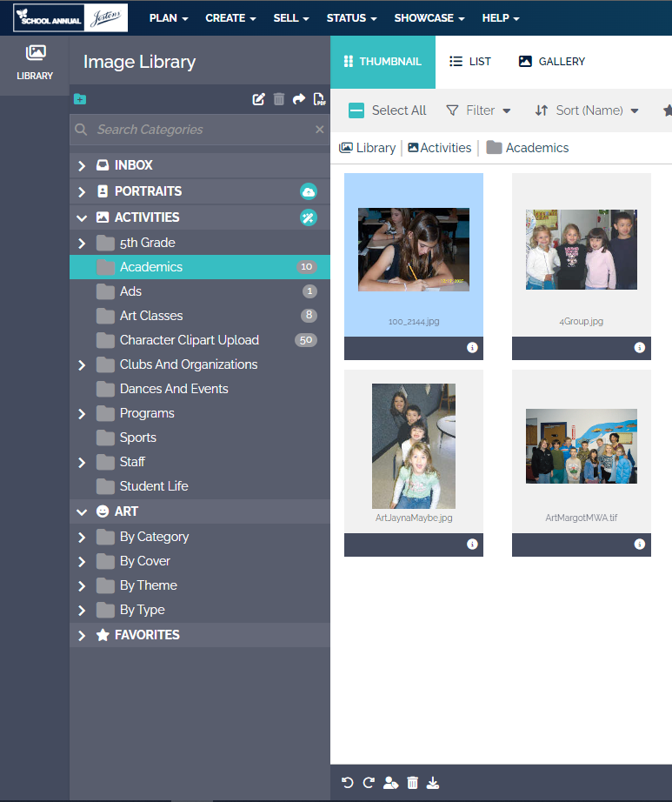Screen dimensions: 672x802
Task: Click the cloud upload icon beside Portraits
Action: coord(308,192)
